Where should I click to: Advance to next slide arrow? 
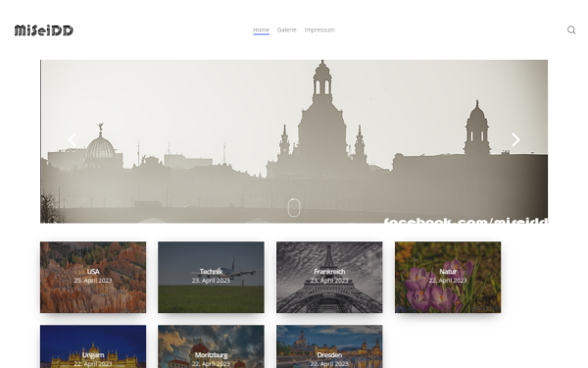pos(515,139)
